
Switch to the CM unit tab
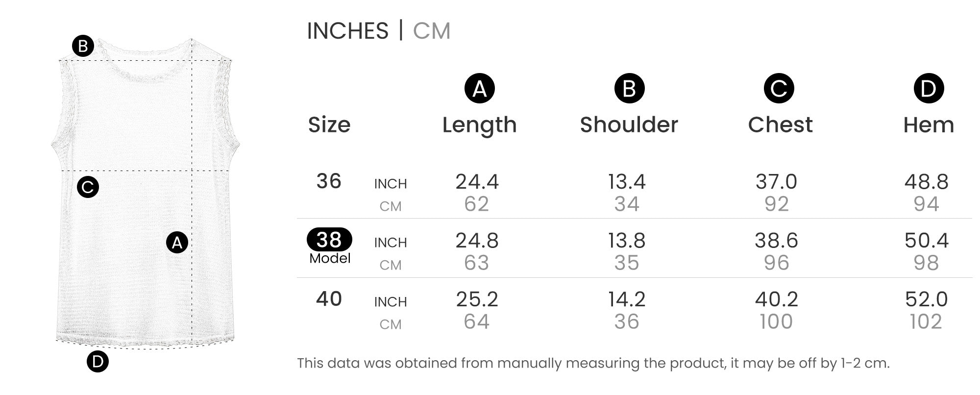pos(431,31)
